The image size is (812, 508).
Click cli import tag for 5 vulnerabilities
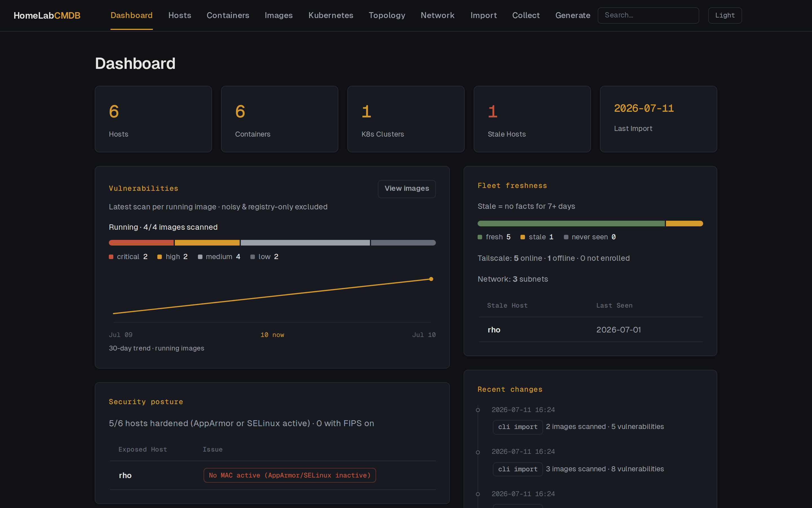pos(518,427)
